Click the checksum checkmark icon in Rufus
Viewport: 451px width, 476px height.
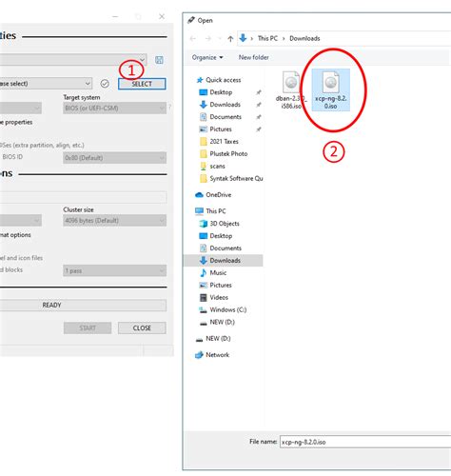[105, 84]
